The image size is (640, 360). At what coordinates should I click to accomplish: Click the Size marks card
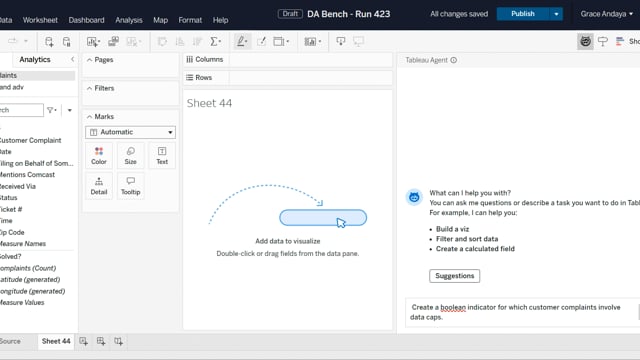(131, 156)
